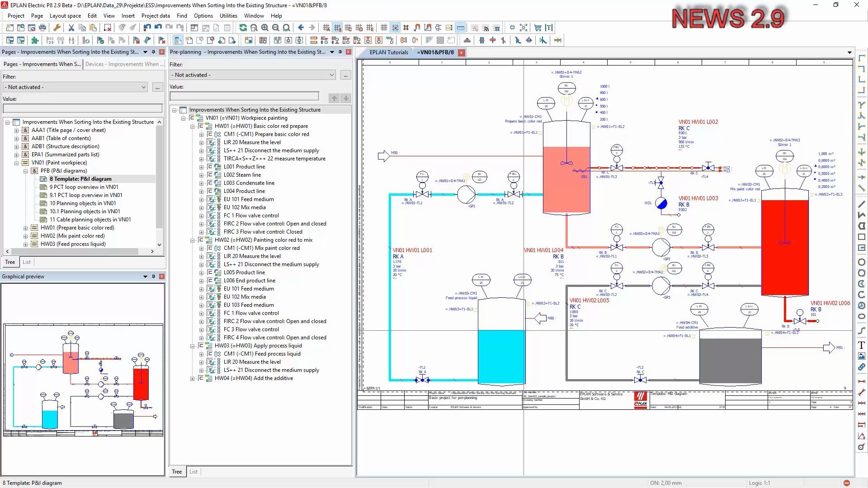Expand HW04 Add the additive node
Viewport: 868px width, 488px height.
pos(192,378)
